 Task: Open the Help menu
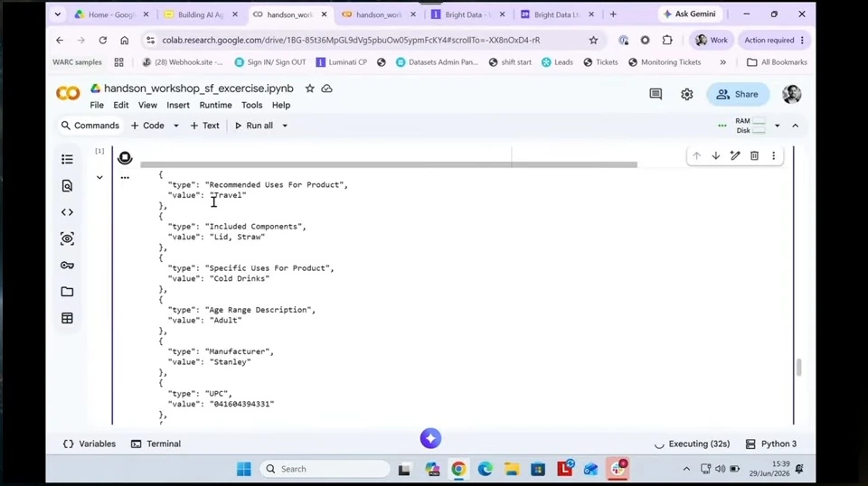click(281, 105)
